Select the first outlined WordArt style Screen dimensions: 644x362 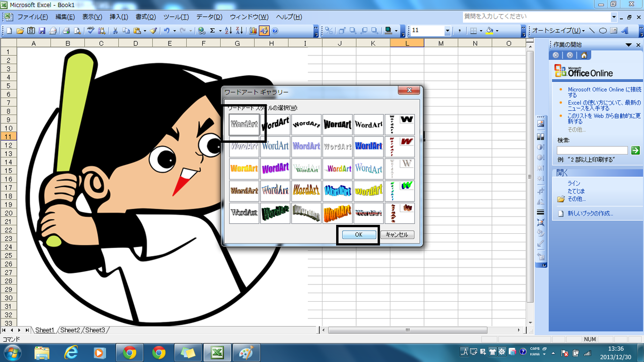coord(245,124)
